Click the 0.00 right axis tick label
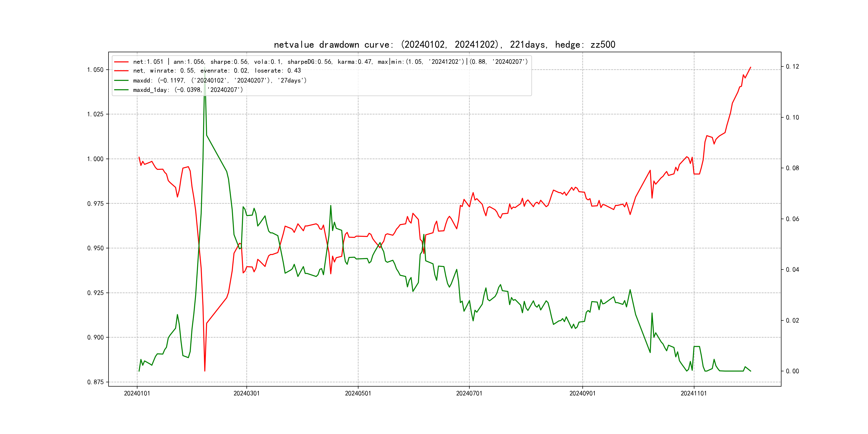The height and width of the screenshot is (434, 868). (x=792, y=371)
